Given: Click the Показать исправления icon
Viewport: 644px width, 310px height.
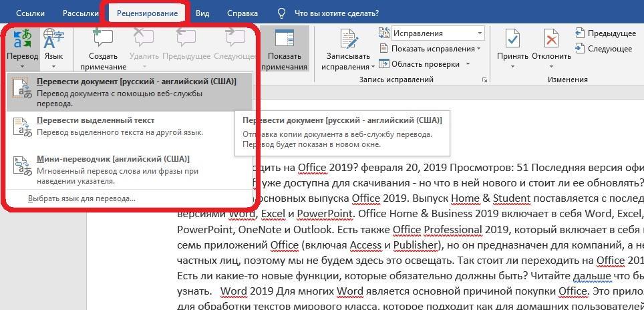Looking at the screenshot, I should click(x=383, y=49).
